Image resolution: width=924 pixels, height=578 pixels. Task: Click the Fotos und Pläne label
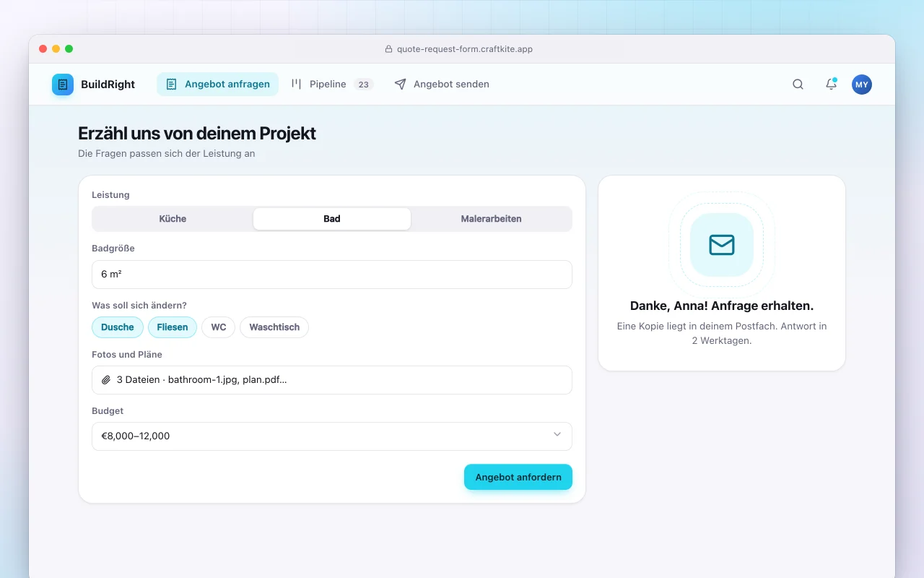click(127, 355)
